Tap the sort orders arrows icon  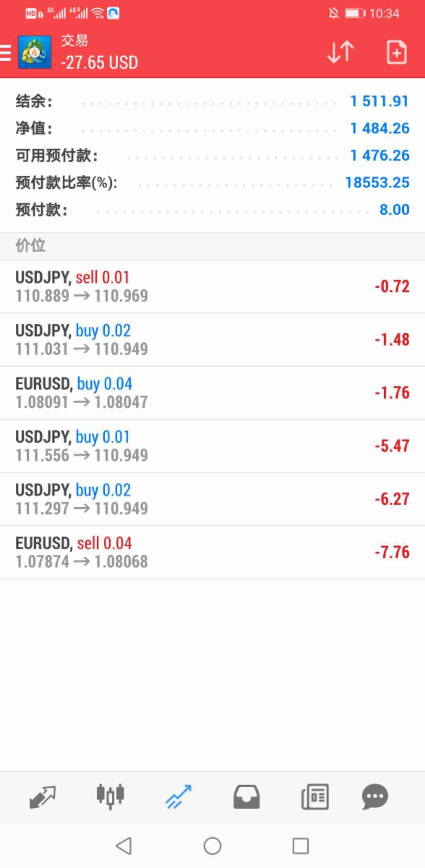click(340, 52)
